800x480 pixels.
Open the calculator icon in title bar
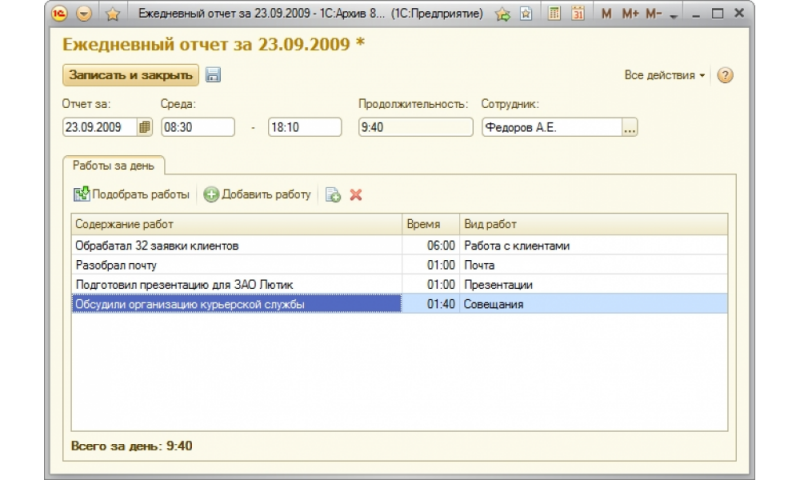[554, 15]
